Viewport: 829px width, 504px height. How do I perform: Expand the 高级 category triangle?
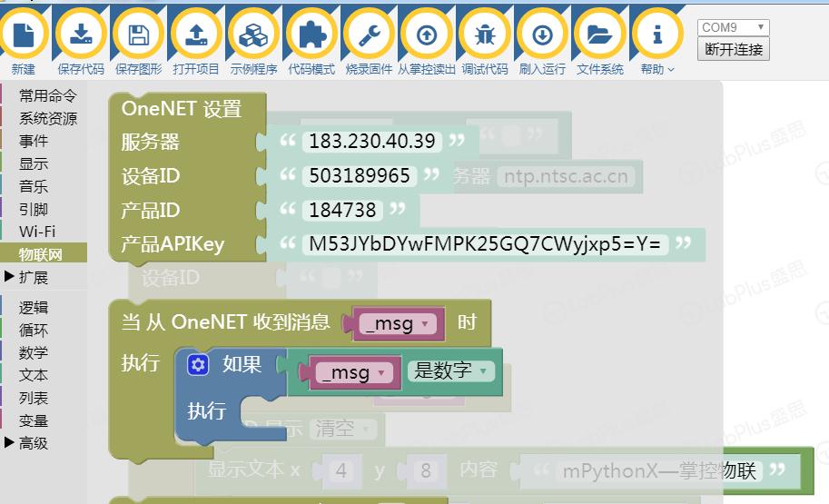pos(9,441)
